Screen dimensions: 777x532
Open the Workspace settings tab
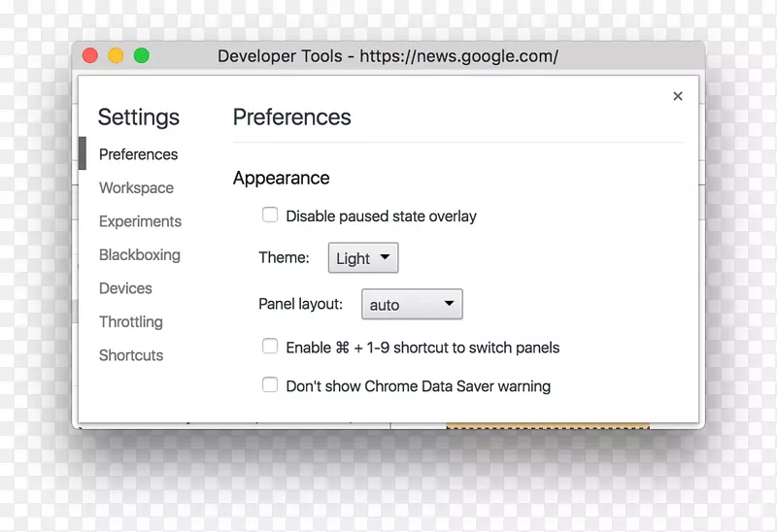point(136,187)
